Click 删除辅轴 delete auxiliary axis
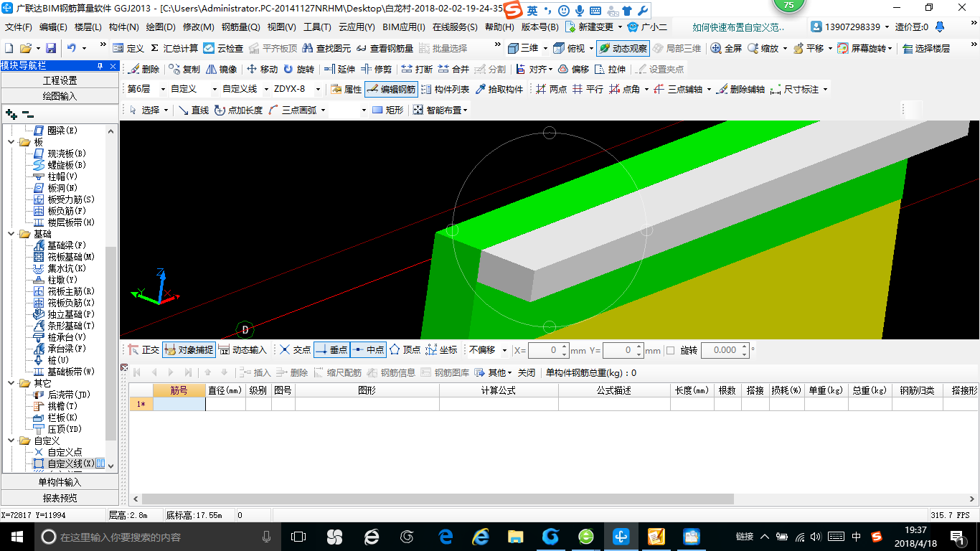The width and height of the screenshot is (980, 551). (740, 90)
